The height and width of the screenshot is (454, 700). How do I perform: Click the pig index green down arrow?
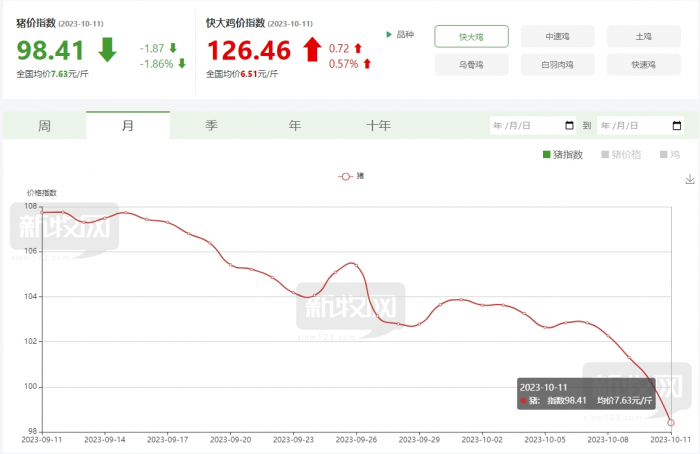(x=107, y=50)
